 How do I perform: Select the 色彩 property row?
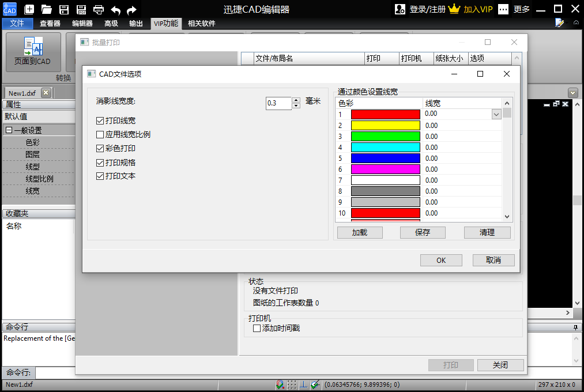39,142
